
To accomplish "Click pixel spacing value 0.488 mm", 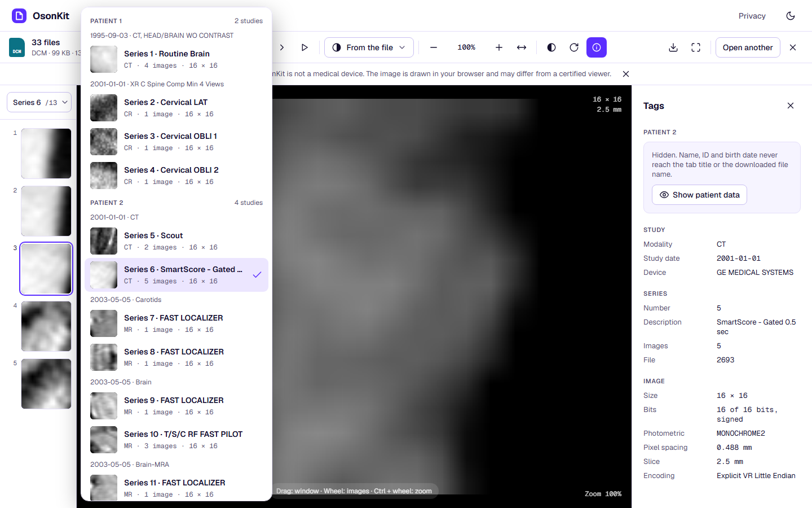I will tap(734, 448).
